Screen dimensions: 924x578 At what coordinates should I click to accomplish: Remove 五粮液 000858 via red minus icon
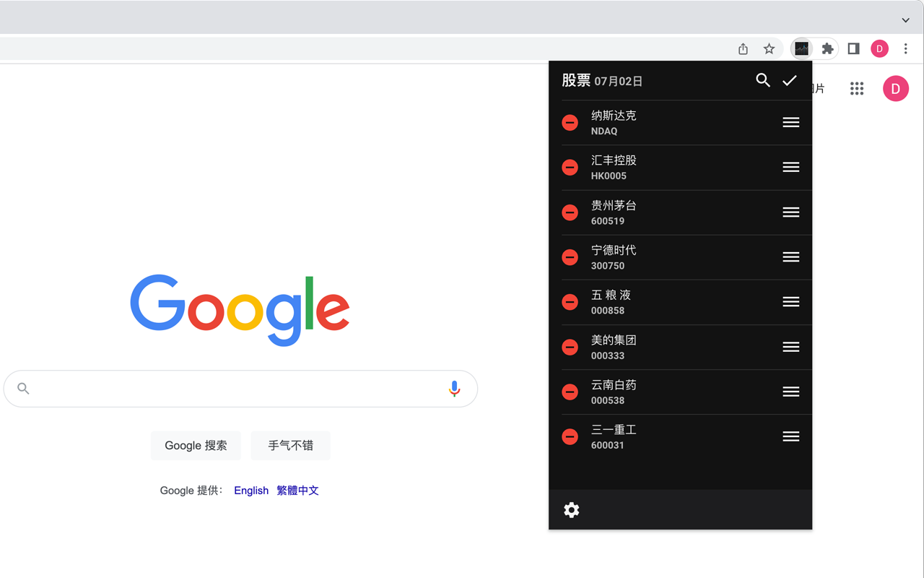(x=570, y=302)
